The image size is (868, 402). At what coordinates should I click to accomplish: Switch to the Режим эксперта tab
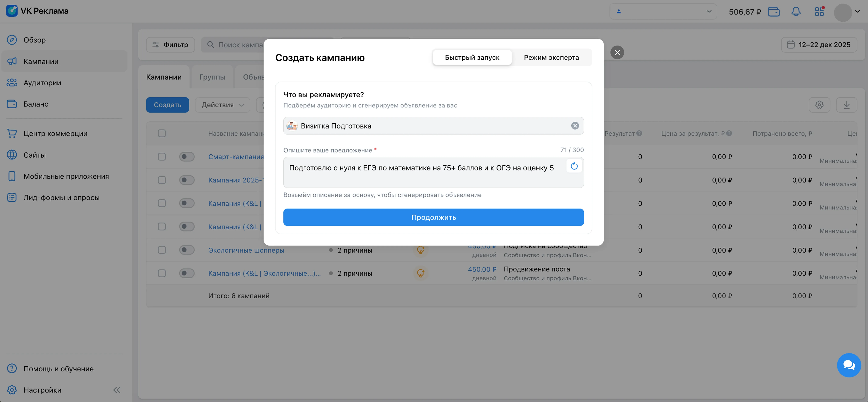coord(551,57)
